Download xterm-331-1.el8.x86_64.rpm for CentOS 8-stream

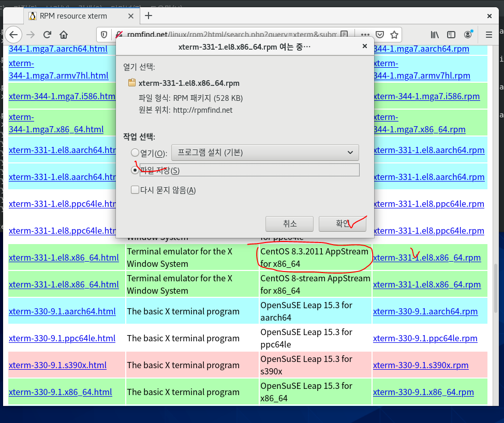click(427, 284)
